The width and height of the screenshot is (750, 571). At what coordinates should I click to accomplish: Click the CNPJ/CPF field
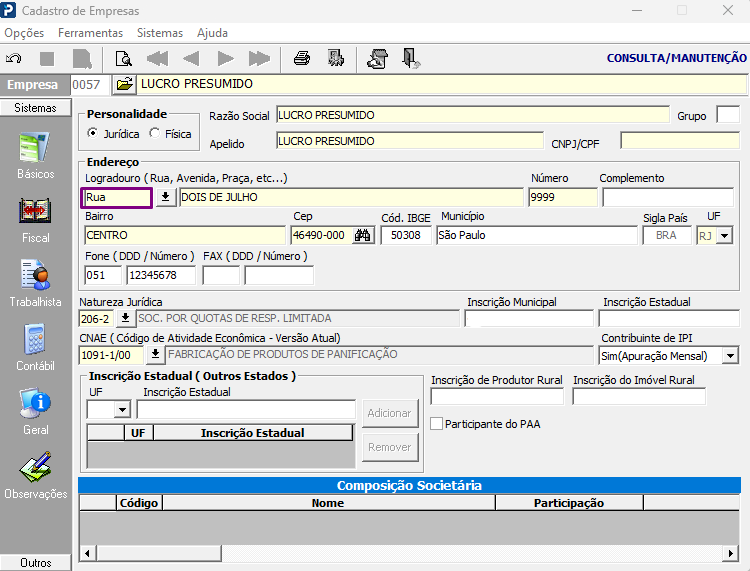tap(680, 141)
